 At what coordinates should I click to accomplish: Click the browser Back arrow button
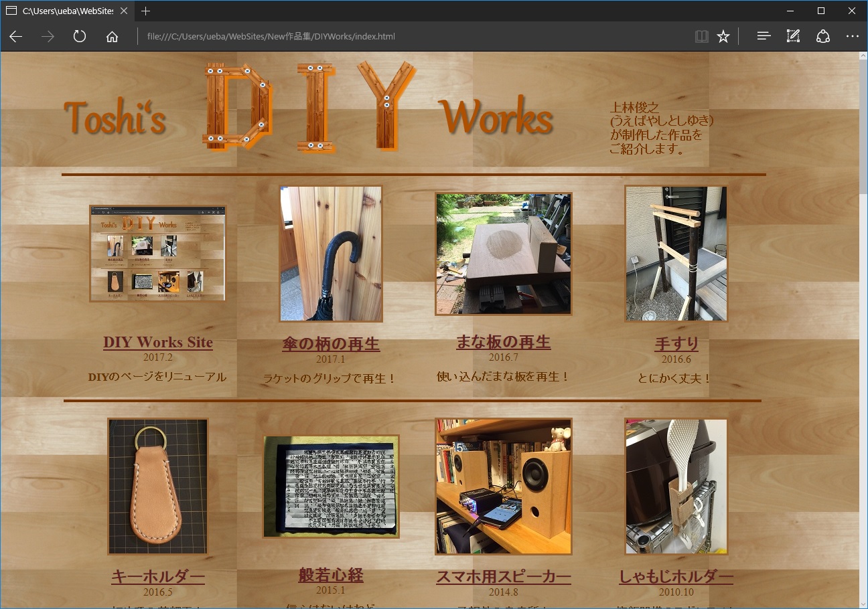tap(16, 36)
